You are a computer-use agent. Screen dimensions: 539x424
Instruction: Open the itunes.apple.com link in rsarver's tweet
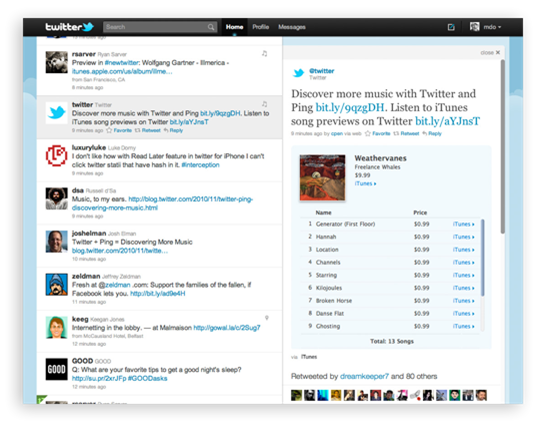tap(122, 72)
